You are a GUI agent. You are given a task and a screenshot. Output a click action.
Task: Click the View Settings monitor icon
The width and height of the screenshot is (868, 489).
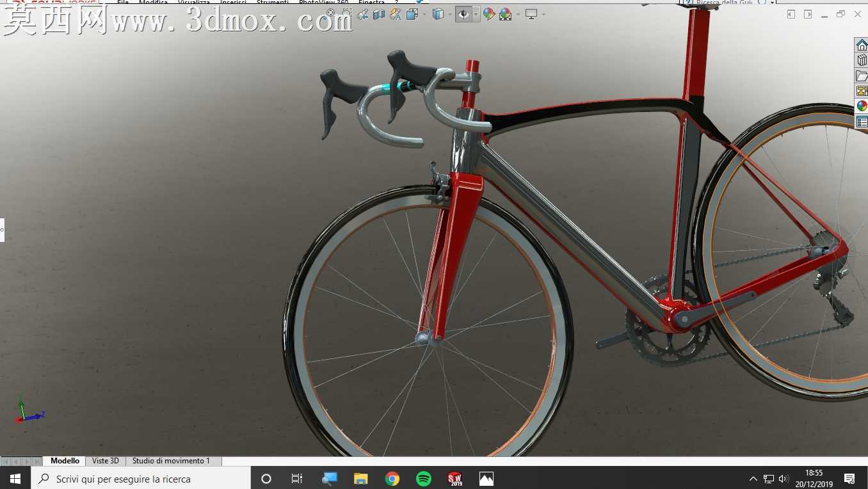[531, 14]
